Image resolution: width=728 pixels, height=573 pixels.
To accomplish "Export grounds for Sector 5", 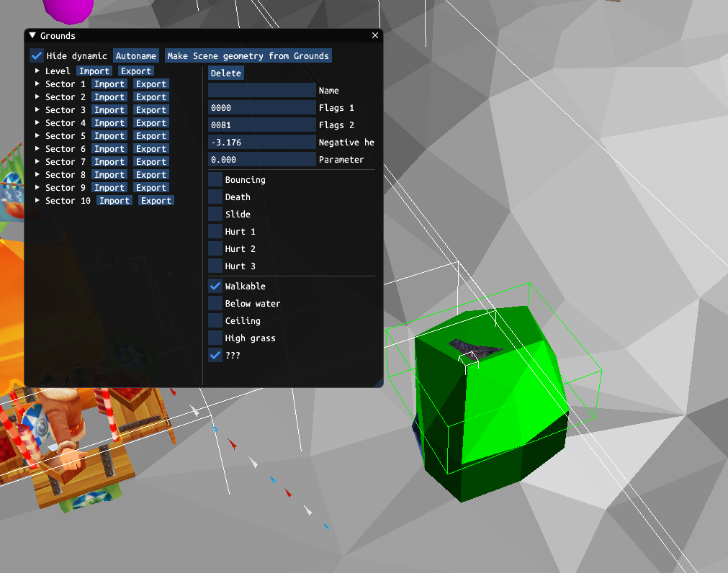I will 151,136.
